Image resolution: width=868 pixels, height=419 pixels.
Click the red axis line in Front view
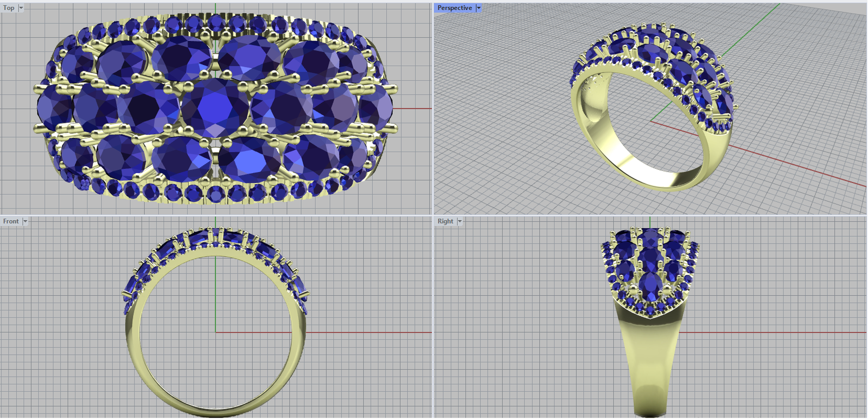[369, 332]
